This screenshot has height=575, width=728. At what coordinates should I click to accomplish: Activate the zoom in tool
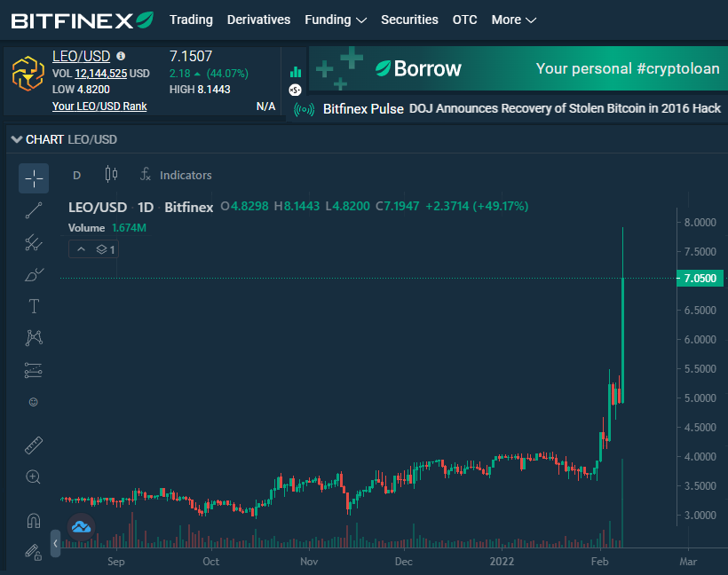34,477
